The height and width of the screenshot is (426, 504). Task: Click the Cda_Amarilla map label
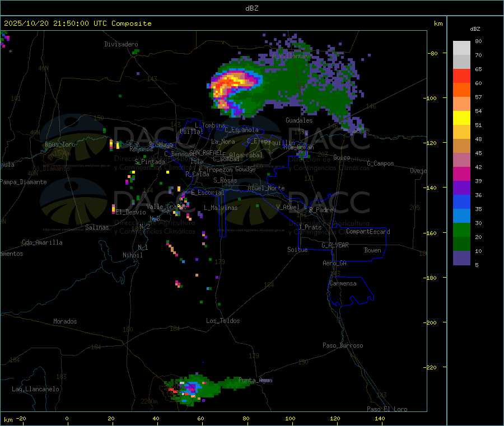42,242
